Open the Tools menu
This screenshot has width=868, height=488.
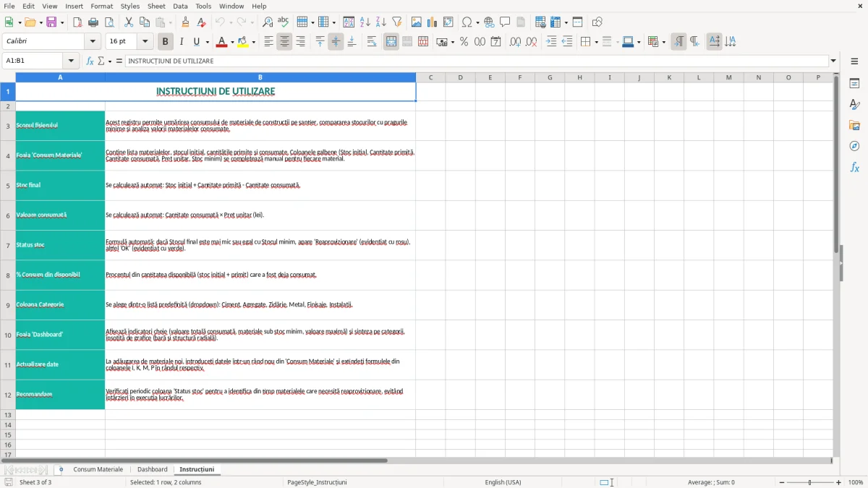tap(203, 6)
